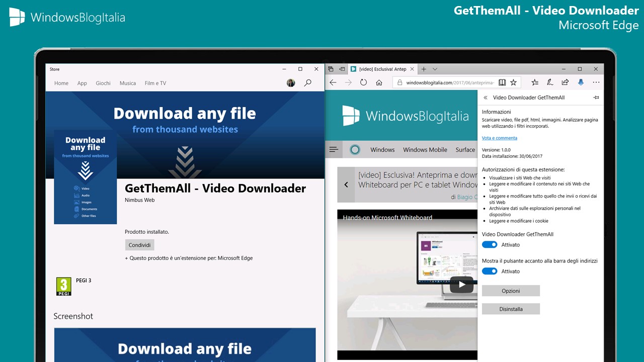Open Web Note pen tool
644x362 pixels.
click(550, 82)
